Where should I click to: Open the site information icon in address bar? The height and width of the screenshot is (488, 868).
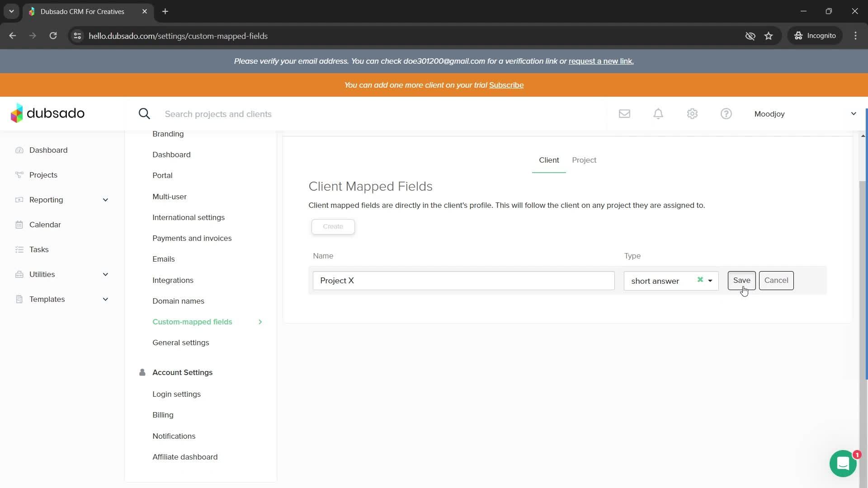click(77, 36)
